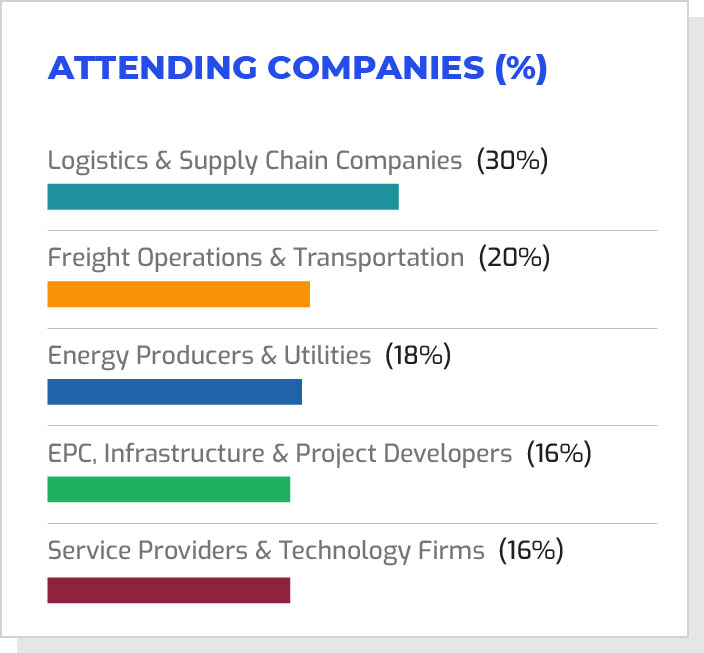Select the Freight Operations & Transportation label
This screenshot has height=653, width=704.
click(256, 258)
